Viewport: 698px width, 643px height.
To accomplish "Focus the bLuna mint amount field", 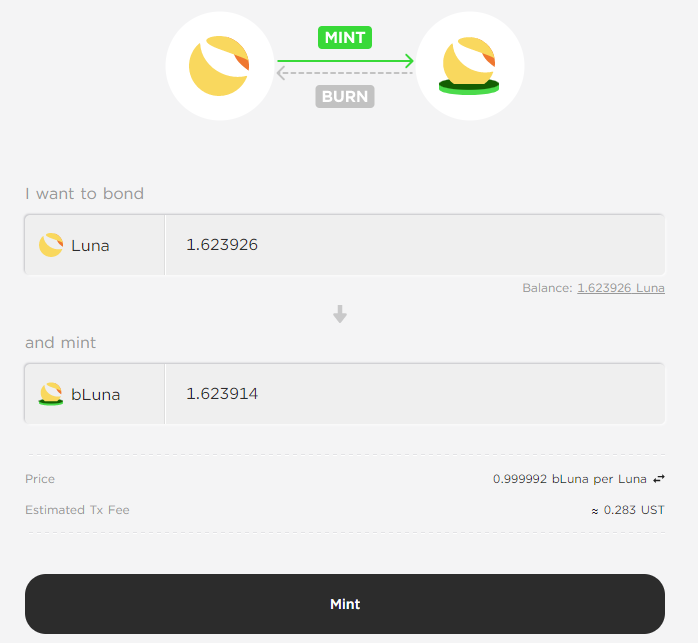I will tap(415, 394).
